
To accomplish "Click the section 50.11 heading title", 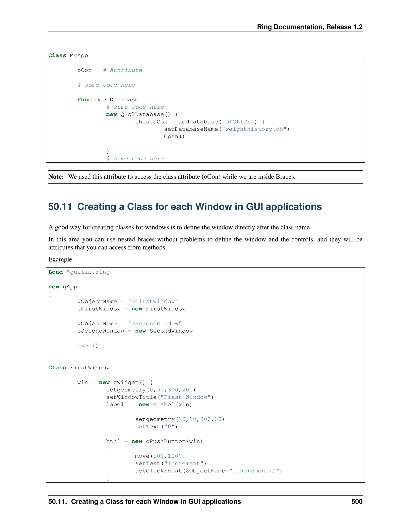I will click(x=185, y=207).
